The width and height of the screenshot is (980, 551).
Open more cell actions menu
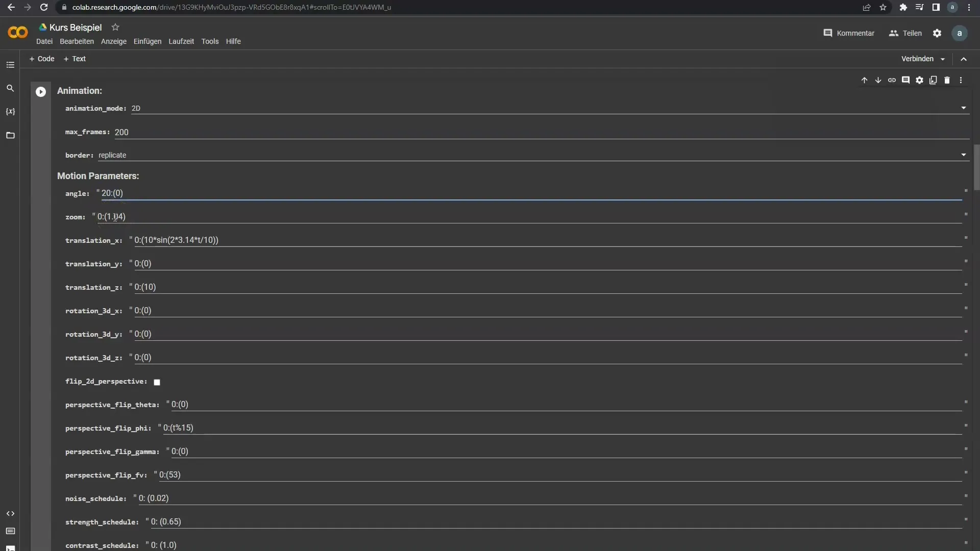(961, 80)
